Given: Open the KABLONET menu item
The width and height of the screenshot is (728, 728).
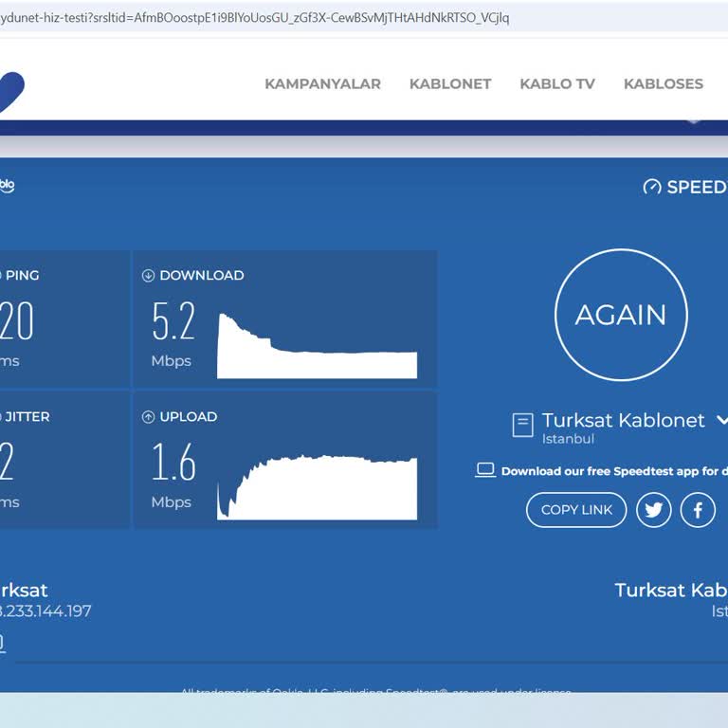Looking at the screenshot, I should [450, 84].
